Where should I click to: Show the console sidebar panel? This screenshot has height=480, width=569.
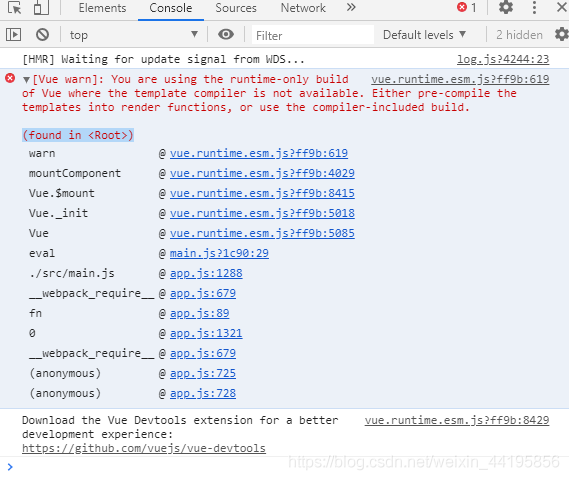(13, 35)
